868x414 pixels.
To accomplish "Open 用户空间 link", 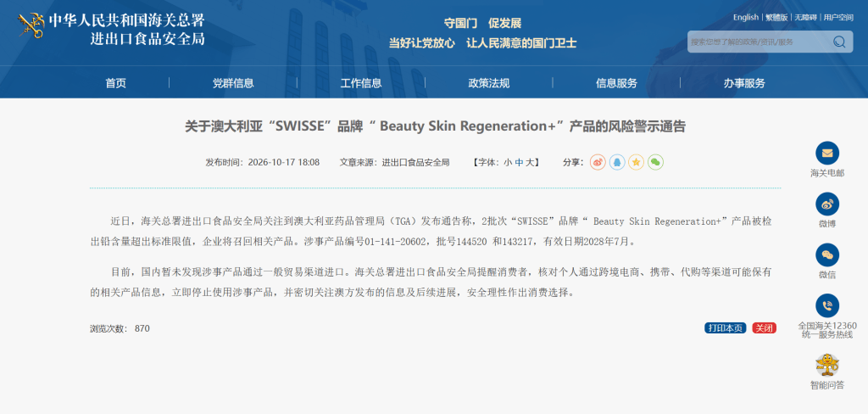I will (x=838, y=17).
